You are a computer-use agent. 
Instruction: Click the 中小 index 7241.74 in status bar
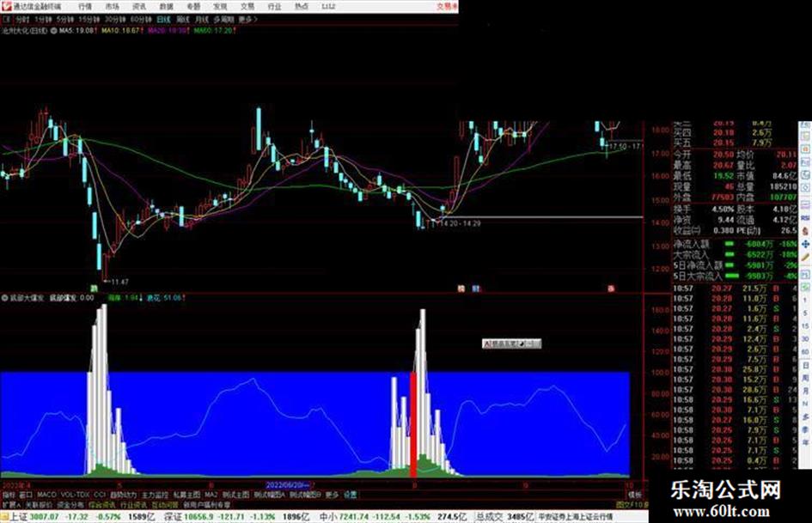(x=344, y=516)
